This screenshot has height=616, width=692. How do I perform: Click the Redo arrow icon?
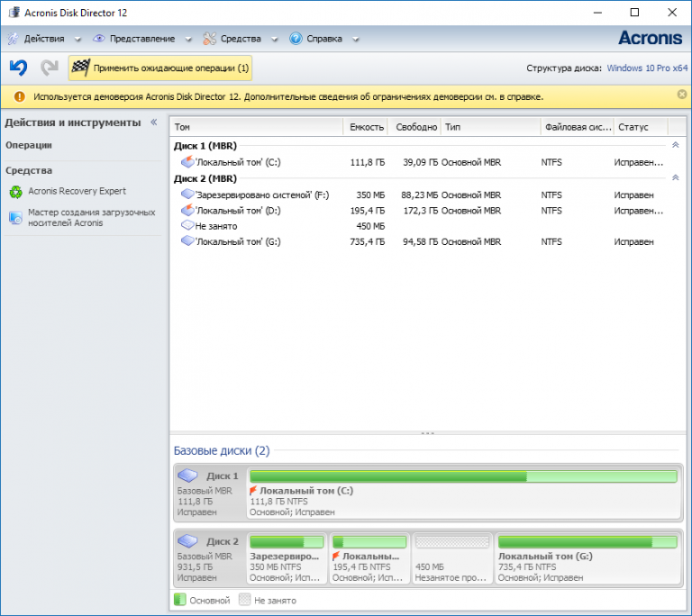(x=50, y=68)
